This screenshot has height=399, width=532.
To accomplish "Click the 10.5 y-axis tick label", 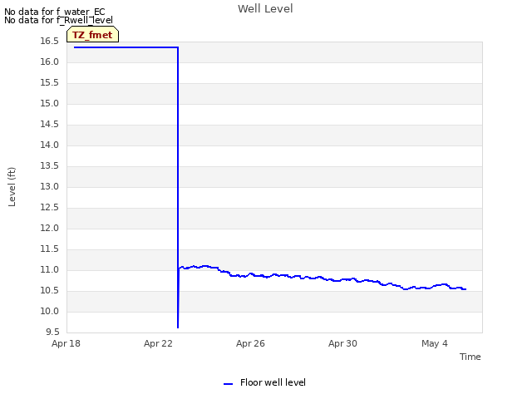I will [x=50, y=290].
